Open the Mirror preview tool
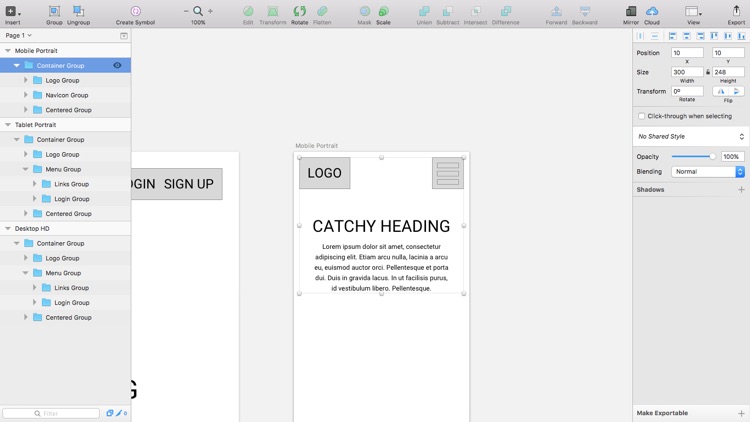Screen dimensions: 750x422 click(x=630, y=12)
